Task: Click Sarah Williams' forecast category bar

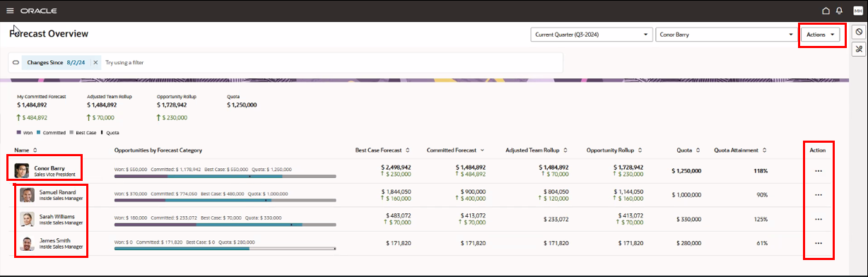Action: (225, 225)
